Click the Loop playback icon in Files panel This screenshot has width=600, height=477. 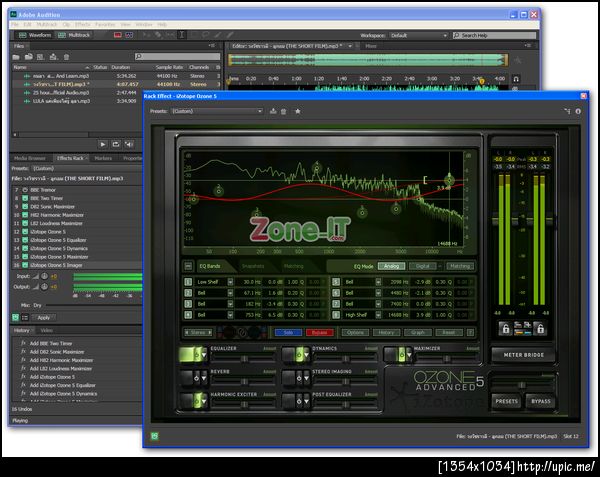(x=116, y=144)
